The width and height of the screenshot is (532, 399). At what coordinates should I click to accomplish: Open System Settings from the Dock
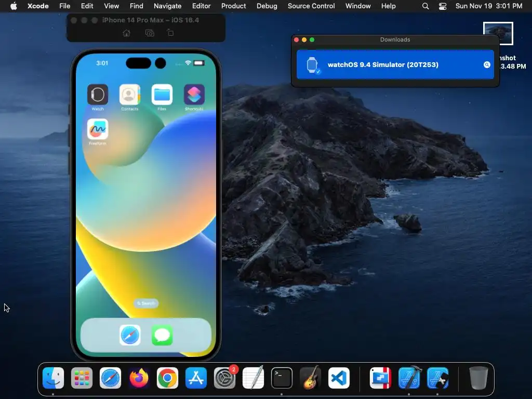pyautogui.click(x=224, y=378)
